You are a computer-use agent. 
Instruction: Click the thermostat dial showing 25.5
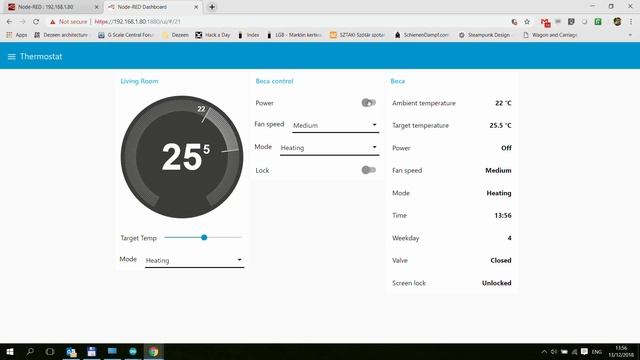click(182, 157)
